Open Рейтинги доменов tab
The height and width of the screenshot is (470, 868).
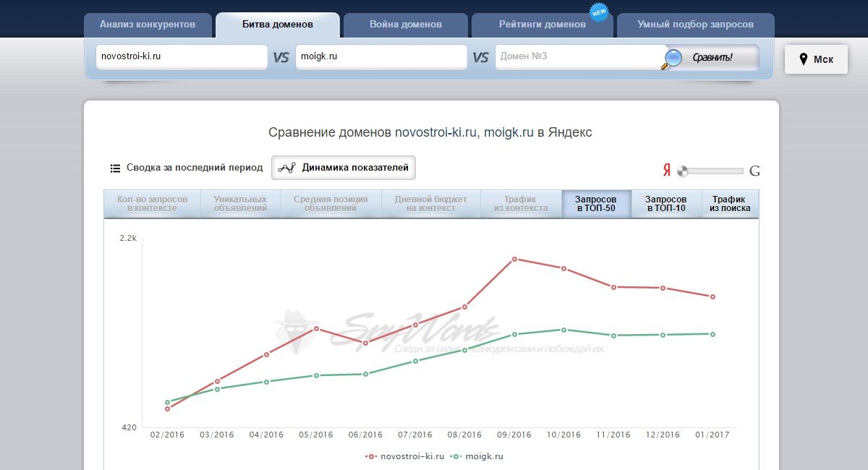coord(542,25)
